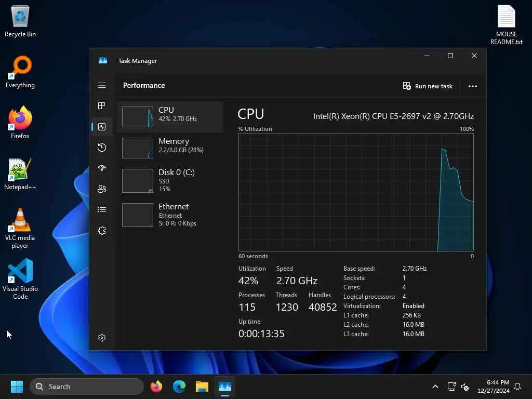Click the taskbar Search box
Image resolution: width=532 pixels, height=399 pixels.
pyautogui.click(x=87, y=387)
